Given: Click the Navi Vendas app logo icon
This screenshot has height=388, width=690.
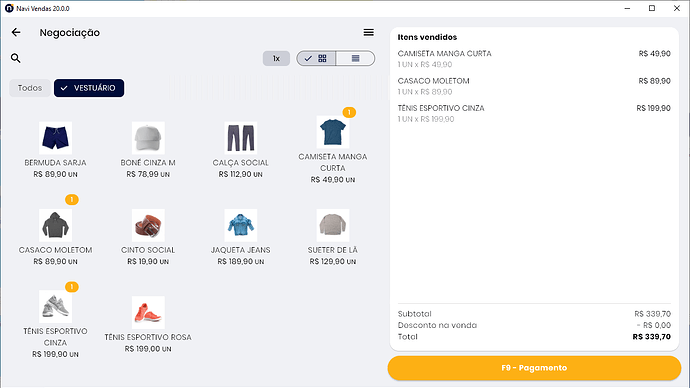Looking at the screenshot, I should click(x=9, y=8).
